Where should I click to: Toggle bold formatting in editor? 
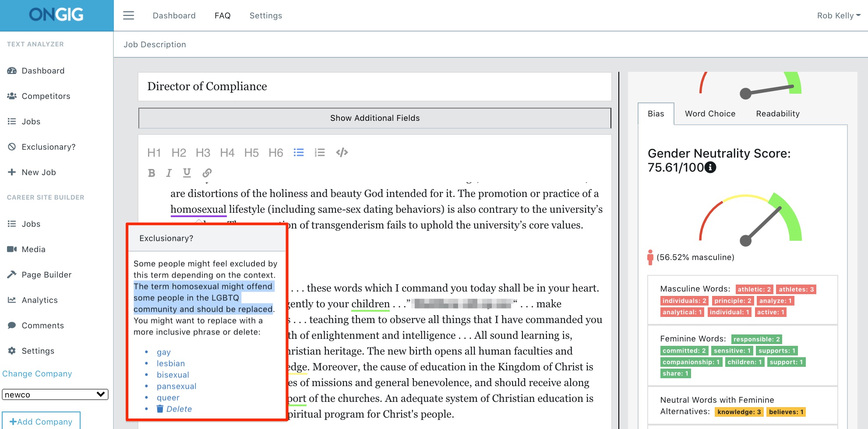[152, 173]
